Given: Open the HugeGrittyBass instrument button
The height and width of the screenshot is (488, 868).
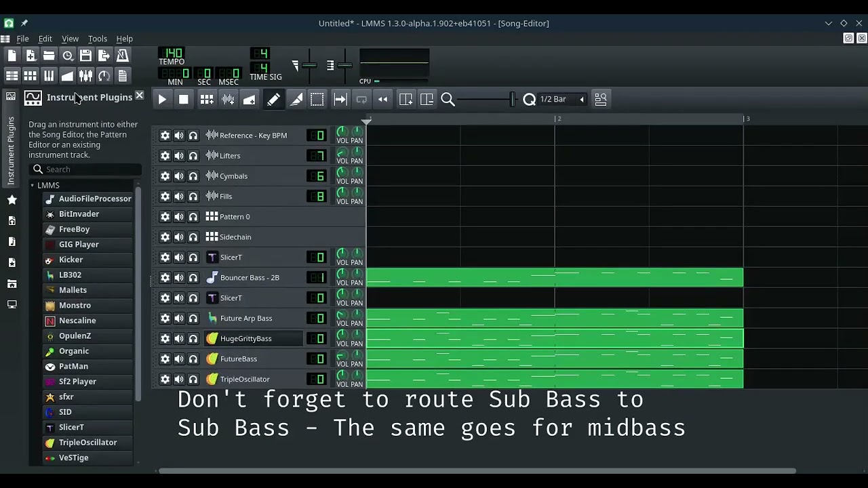Looking at the screenshot, I should point(254,339).
